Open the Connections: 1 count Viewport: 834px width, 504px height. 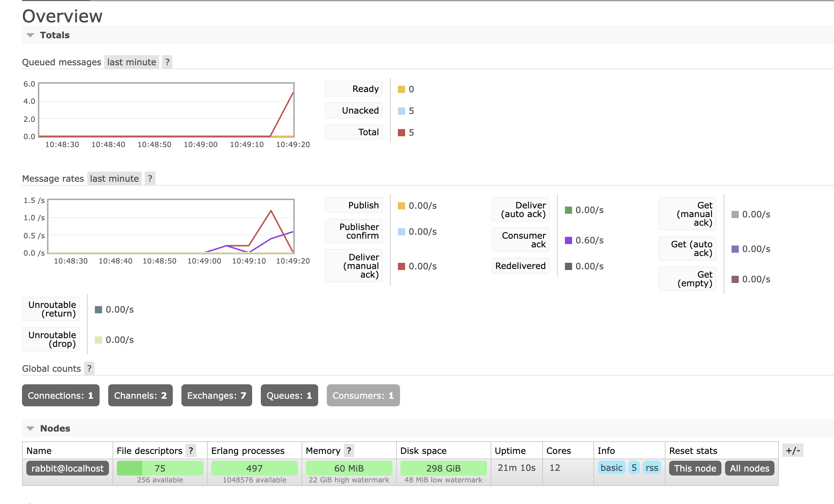(x=61, y=395)
